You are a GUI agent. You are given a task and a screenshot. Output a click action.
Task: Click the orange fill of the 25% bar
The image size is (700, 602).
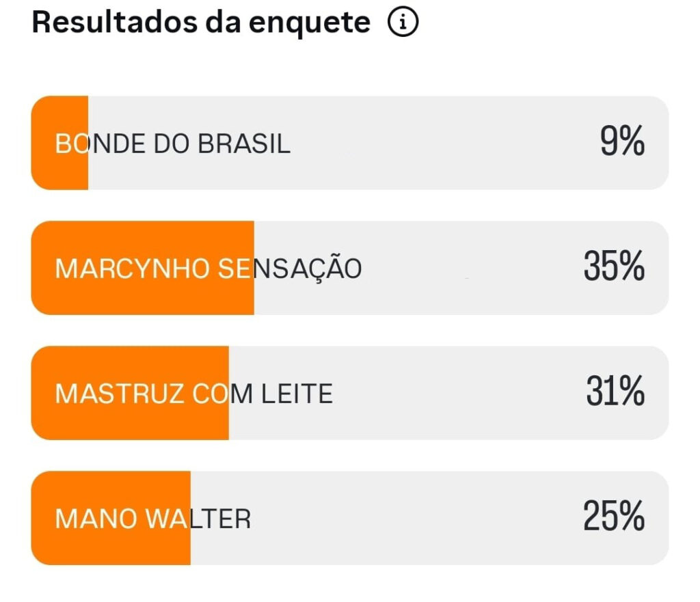tap(109, 547)
